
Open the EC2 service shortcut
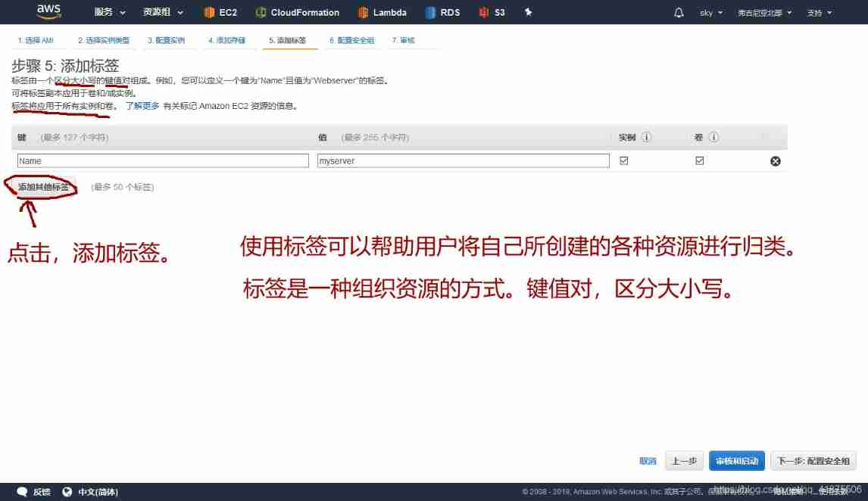pos(220,12)
